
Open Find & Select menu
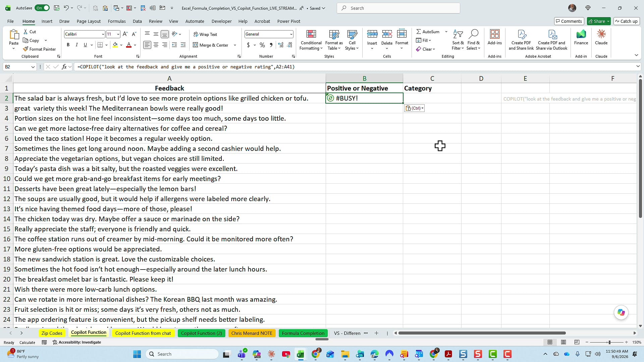(x=473, y=40)
